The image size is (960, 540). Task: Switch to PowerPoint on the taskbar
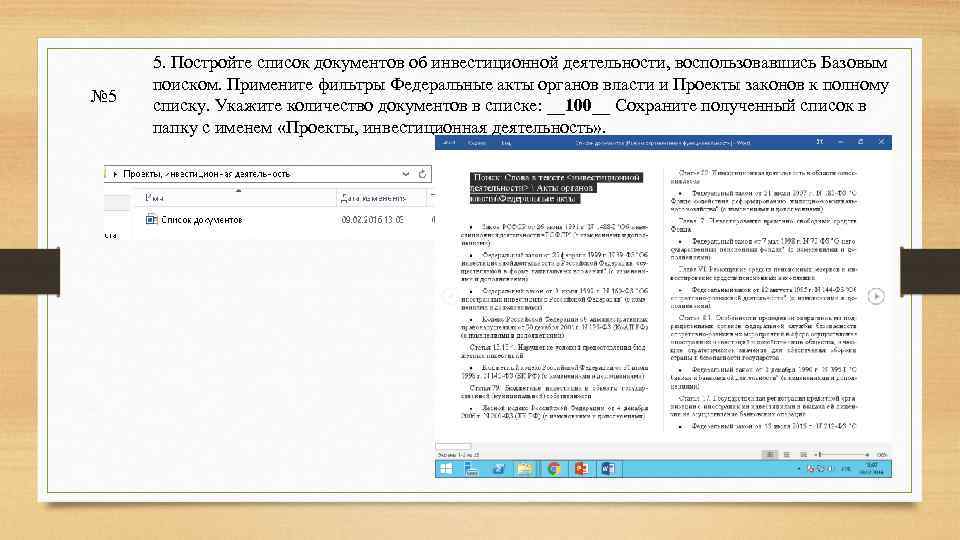click(581, 469)
